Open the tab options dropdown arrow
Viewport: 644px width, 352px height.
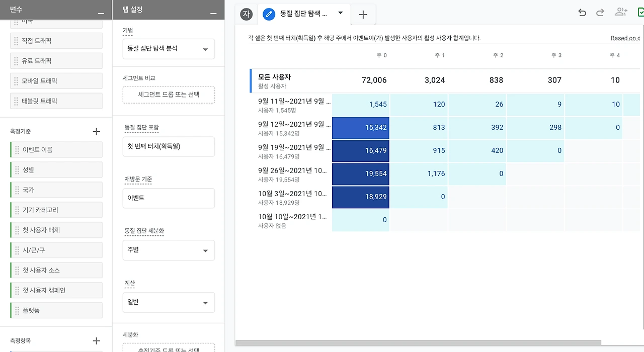click(341, 14)
